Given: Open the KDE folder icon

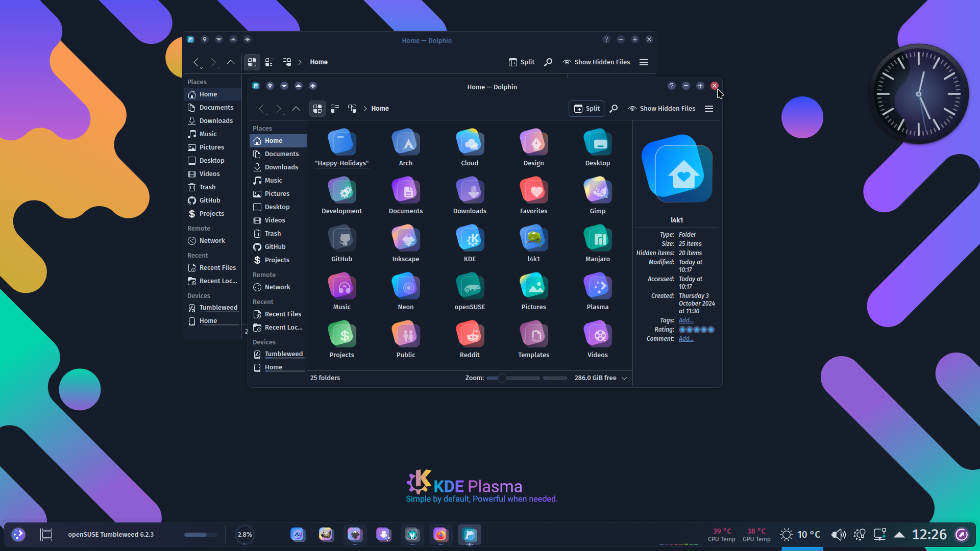Looking at the screenshot, I should click(x=470, y=239).
